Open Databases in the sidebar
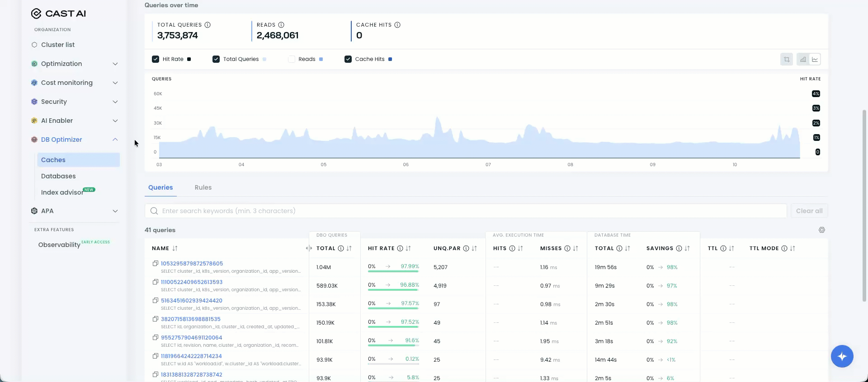868x382 pixels. coord(58,176)
